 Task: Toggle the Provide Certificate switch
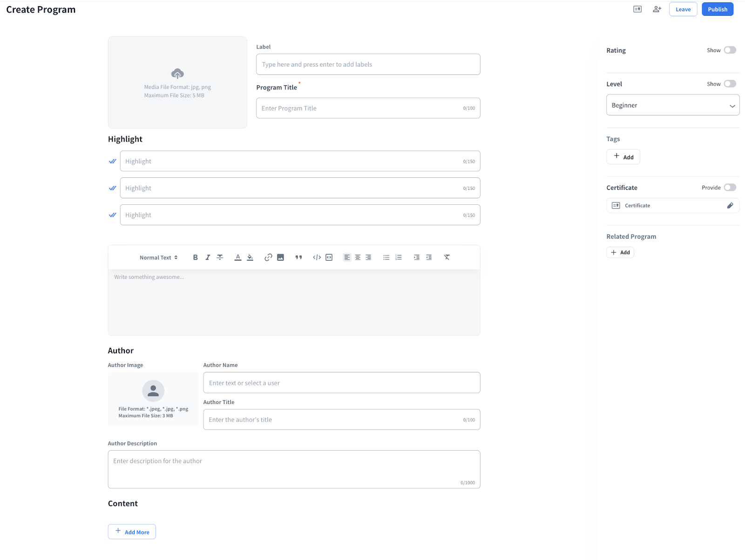click(x=730, y=188)
